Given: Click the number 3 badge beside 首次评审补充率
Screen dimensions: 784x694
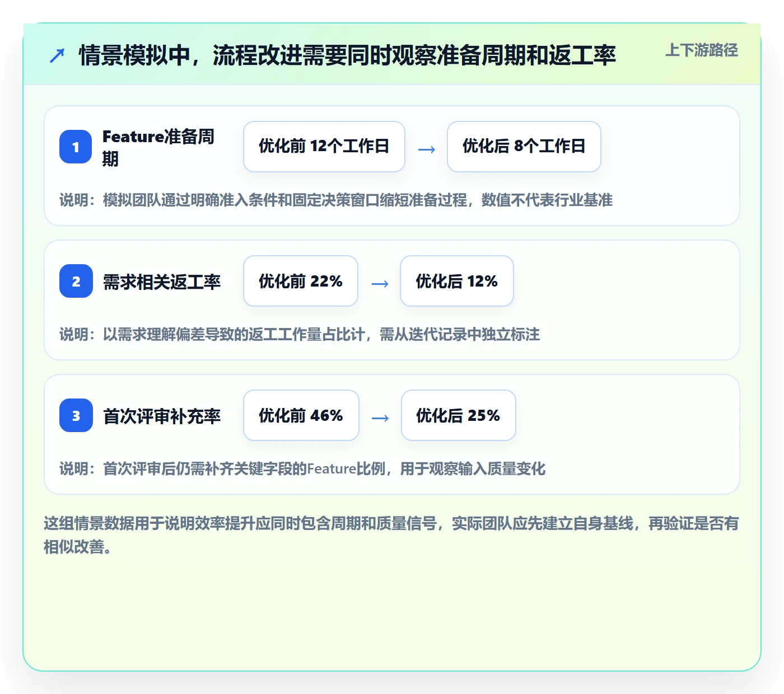Looking at the screenshot, I should 76,415.
